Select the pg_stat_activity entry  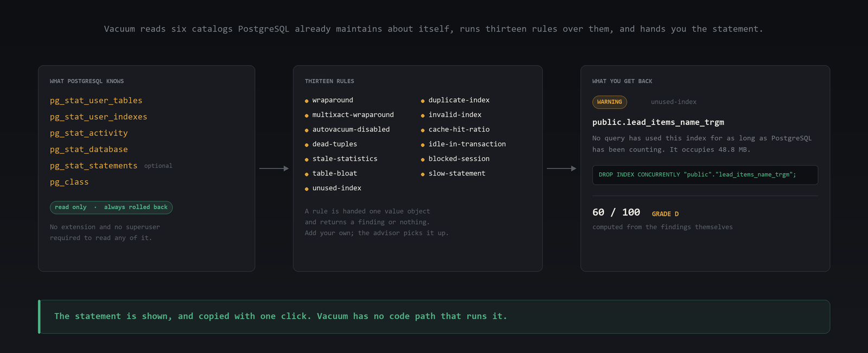[89, 133]
